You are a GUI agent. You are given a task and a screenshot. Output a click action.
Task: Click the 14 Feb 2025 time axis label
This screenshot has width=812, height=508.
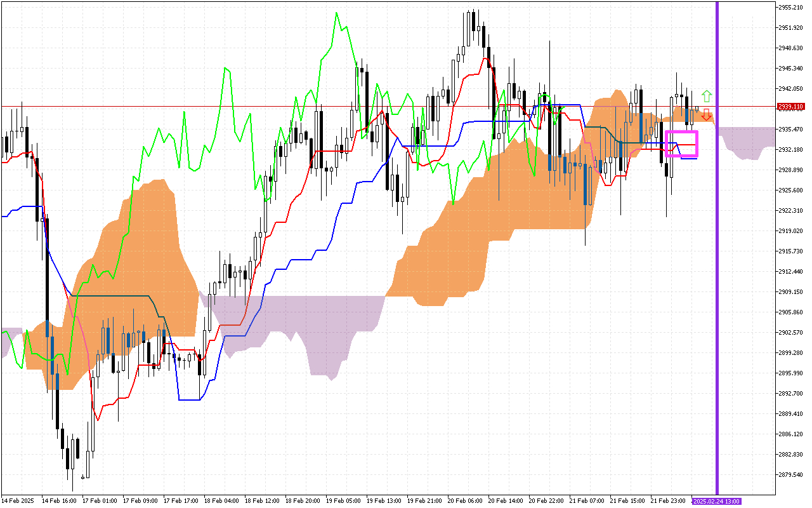18,501
